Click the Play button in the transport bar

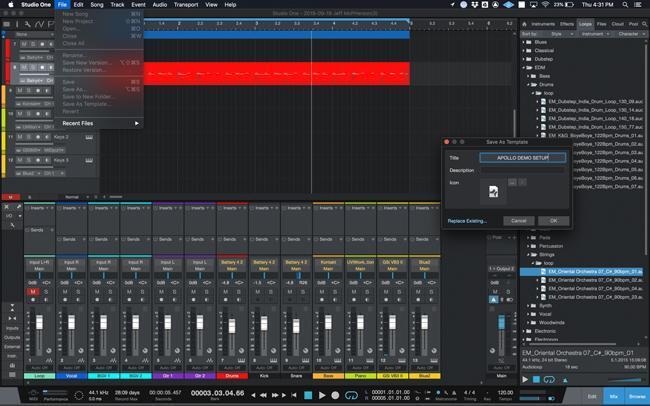tap(322, 395)
